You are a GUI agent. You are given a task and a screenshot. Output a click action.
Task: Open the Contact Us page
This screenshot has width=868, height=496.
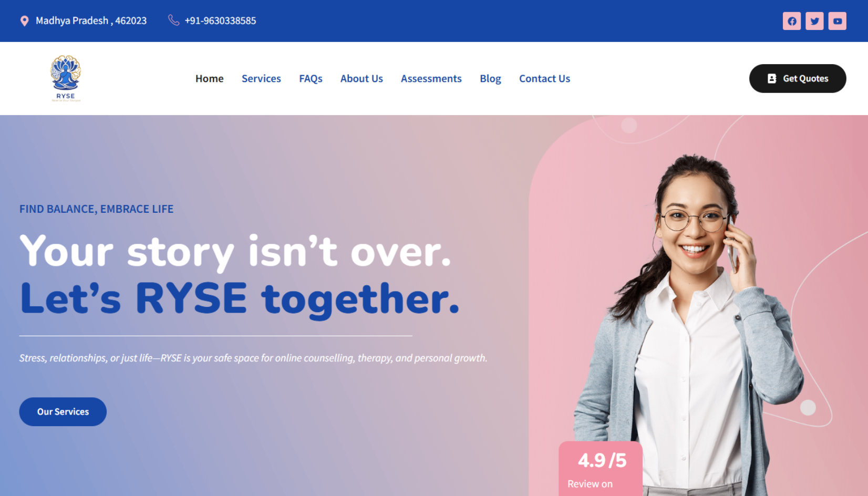(544, 78)
